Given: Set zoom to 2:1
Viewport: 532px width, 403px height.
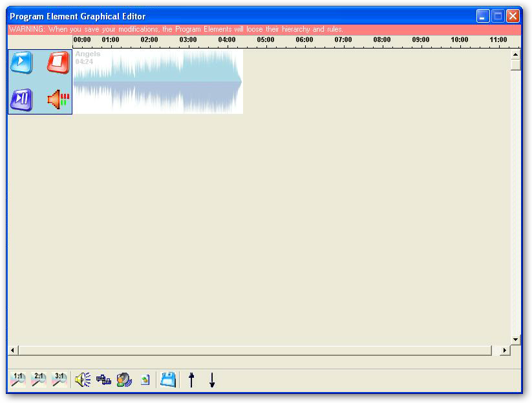Looking at the screenshot, I should pos(39,380).
